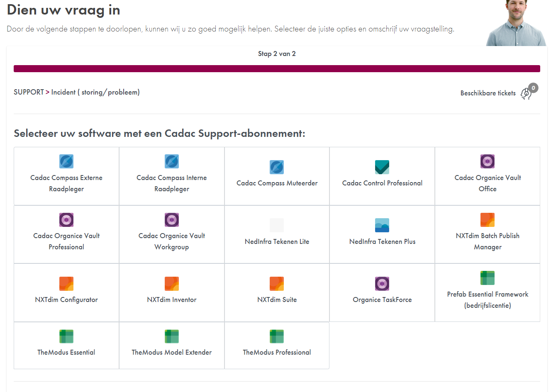
Task: Click the Selecteer uw software heading
Action: (x=159, y=133)
